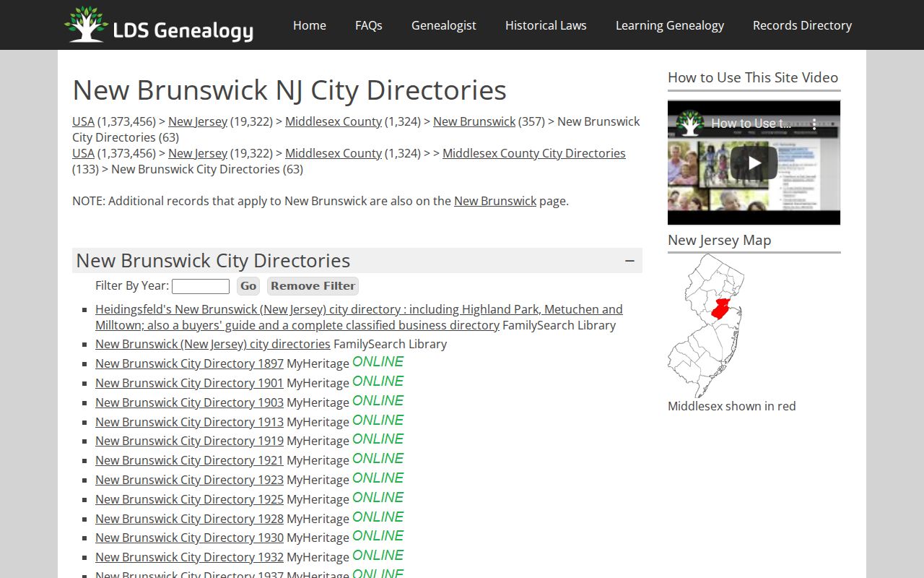
Task: Open the Home menu item
Action: tap(310, 25)
